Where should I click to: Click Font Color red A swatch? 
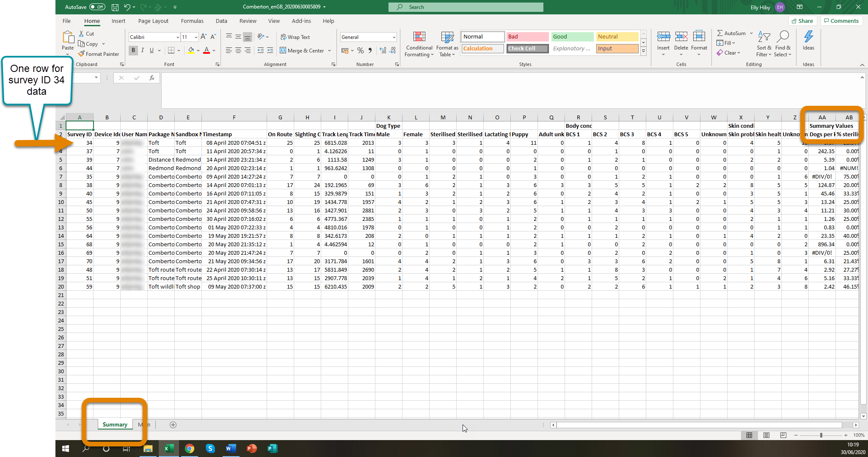(207, 50)
